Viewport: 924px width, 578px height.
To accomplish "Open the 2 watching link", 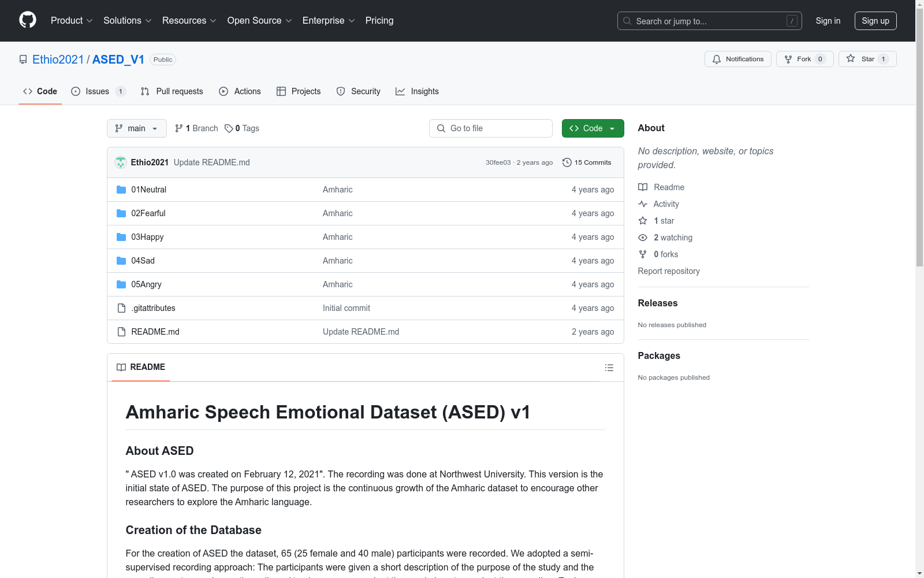I will tap(673, 238).
